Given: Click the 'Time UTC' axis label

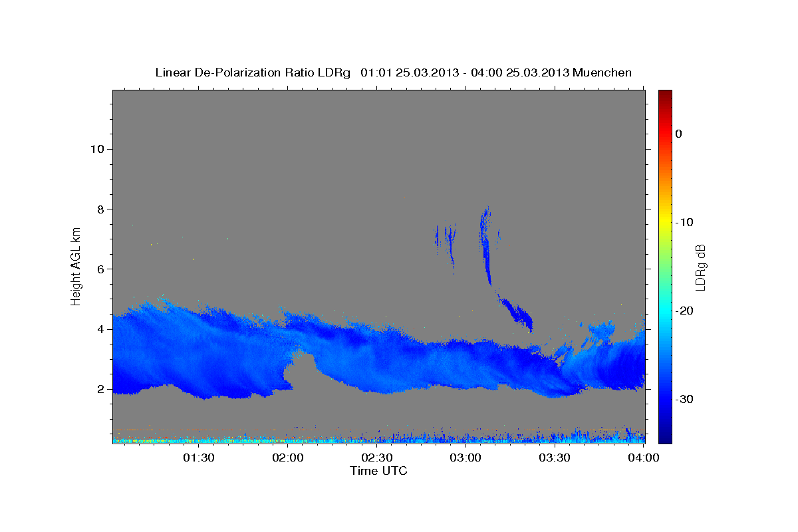Looking at the screenshot, I should point(378,471).
